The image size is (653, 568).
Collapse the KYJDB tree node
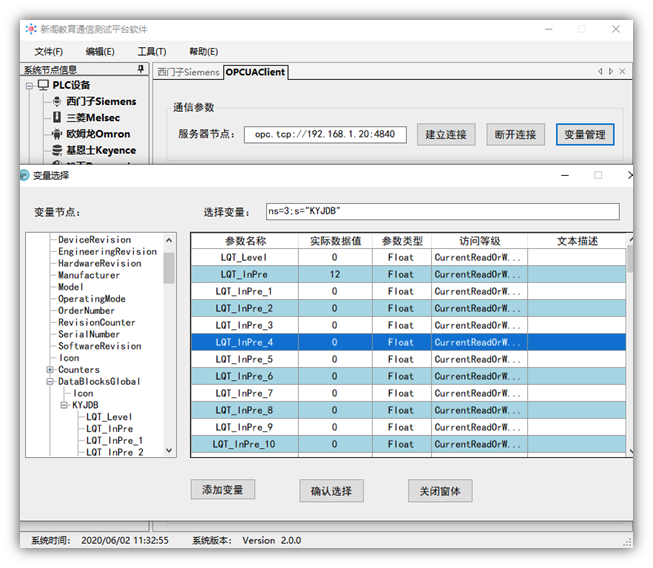point(64,405)
